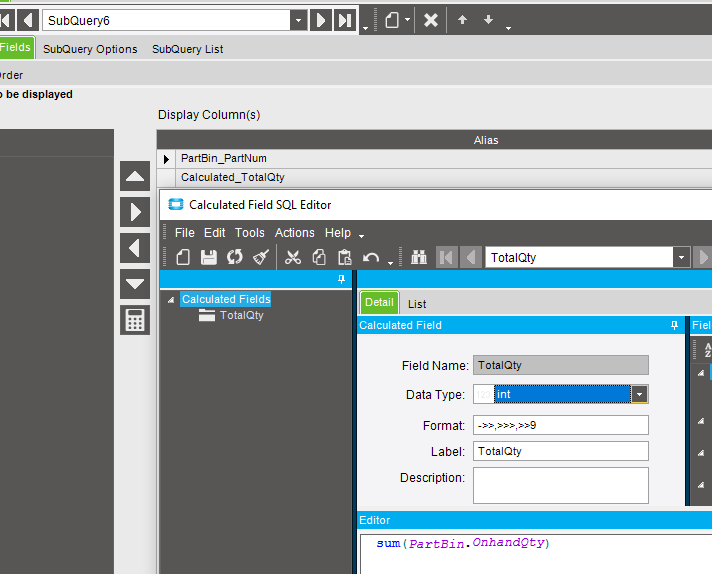Create new calculated field icon
712x574 pixels.
click(183, 257)
